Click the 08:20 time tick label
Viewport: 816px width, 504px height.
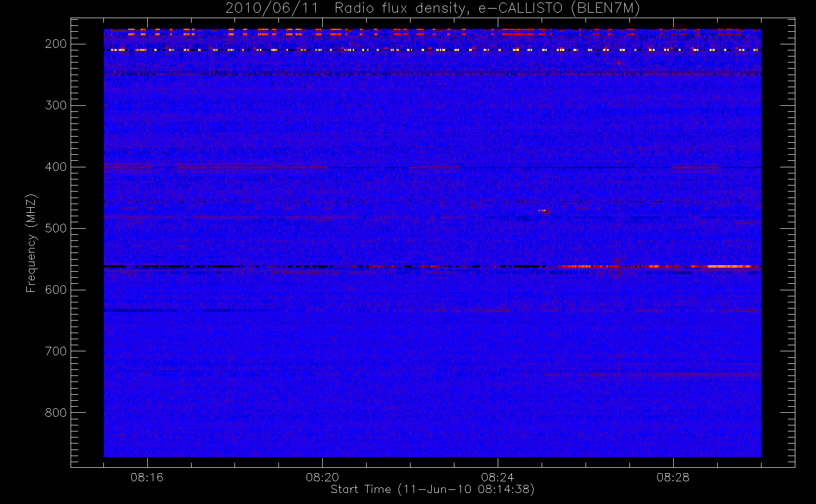[322, 477]
